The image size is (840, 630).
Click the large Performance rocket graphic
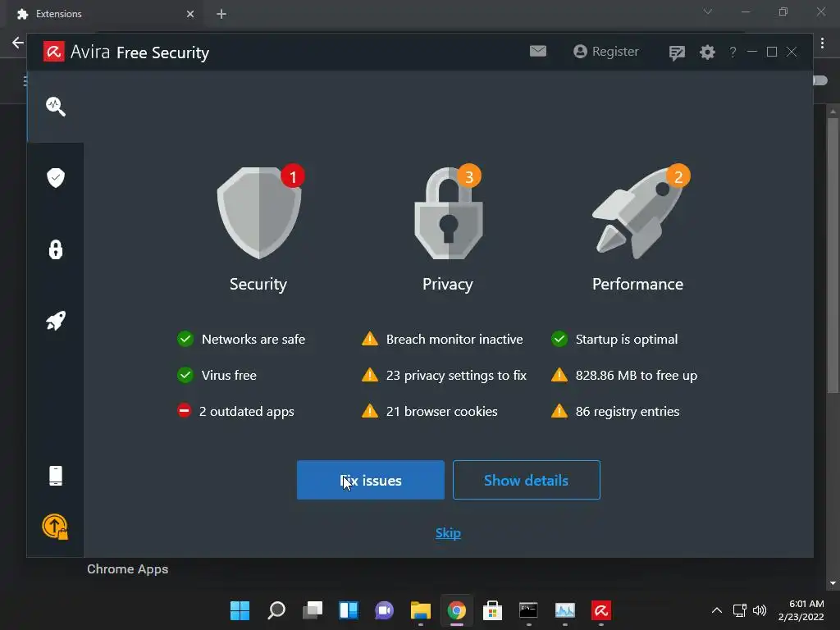click(637, 213)
